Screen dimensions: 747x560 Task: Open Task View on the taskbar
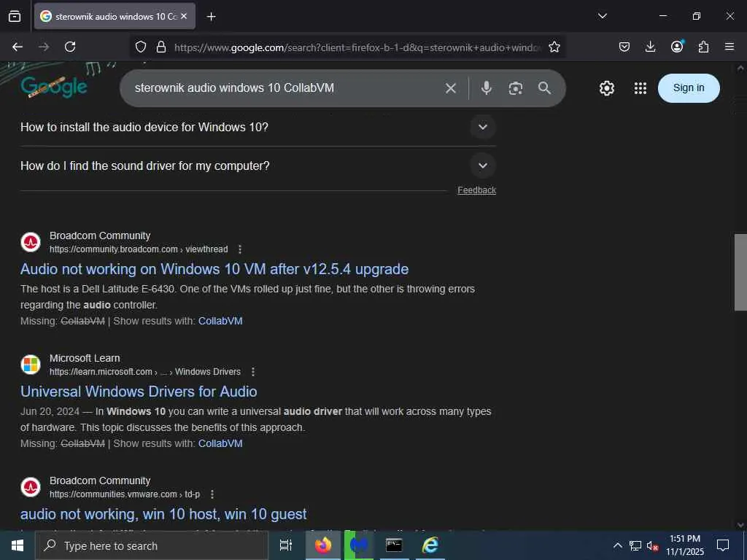click(x=286, y=545)
